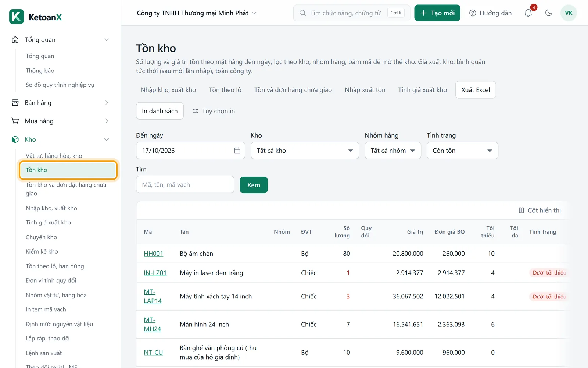
Task: Open Cột hiển thị column chooser
Action: (x=539, y=210)
